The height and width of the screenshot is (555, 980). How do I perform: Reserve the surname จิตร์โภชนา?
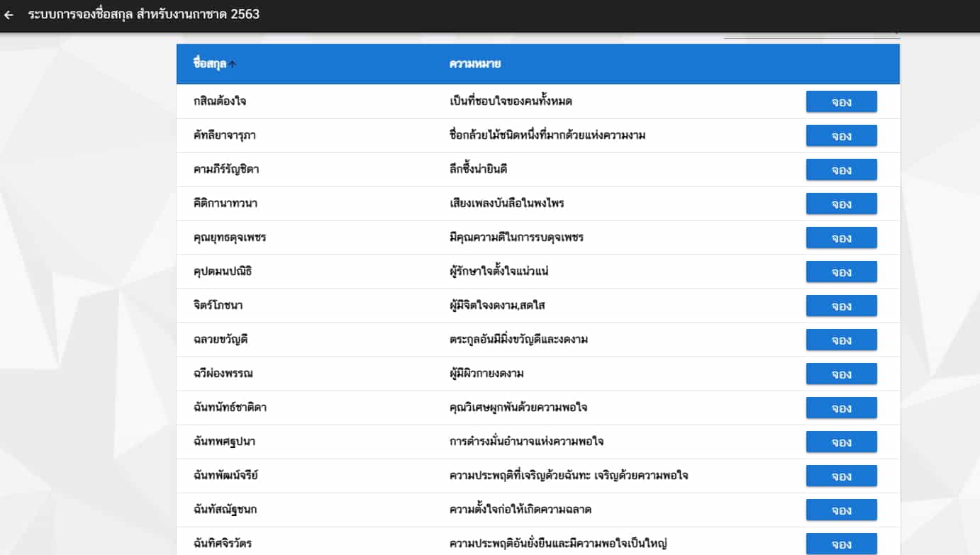click(x=841, y=305)
